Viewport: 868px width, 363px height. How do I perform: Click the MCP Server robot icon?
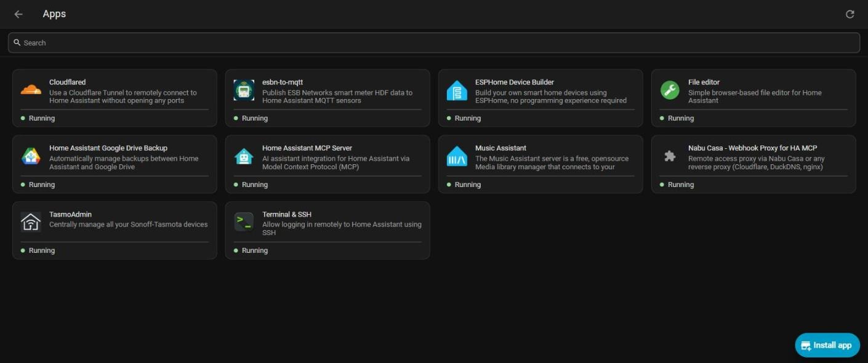tap(244, 156)
